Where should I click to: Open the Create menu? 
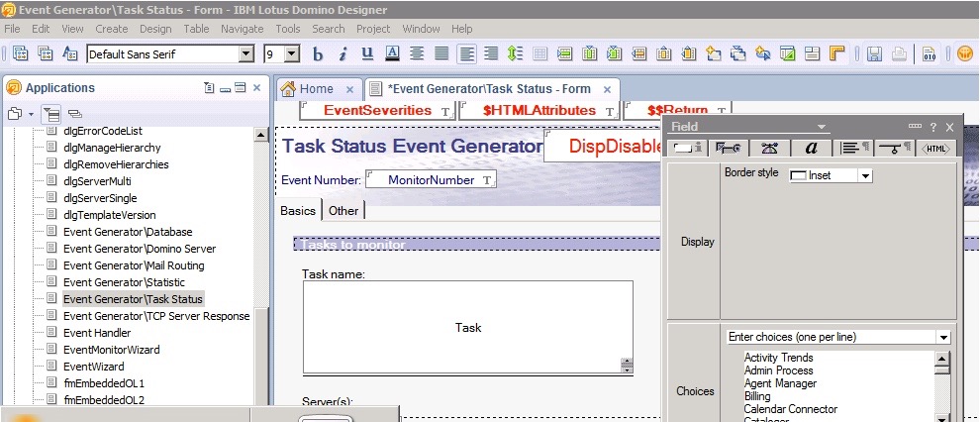(x=111, y=29)
